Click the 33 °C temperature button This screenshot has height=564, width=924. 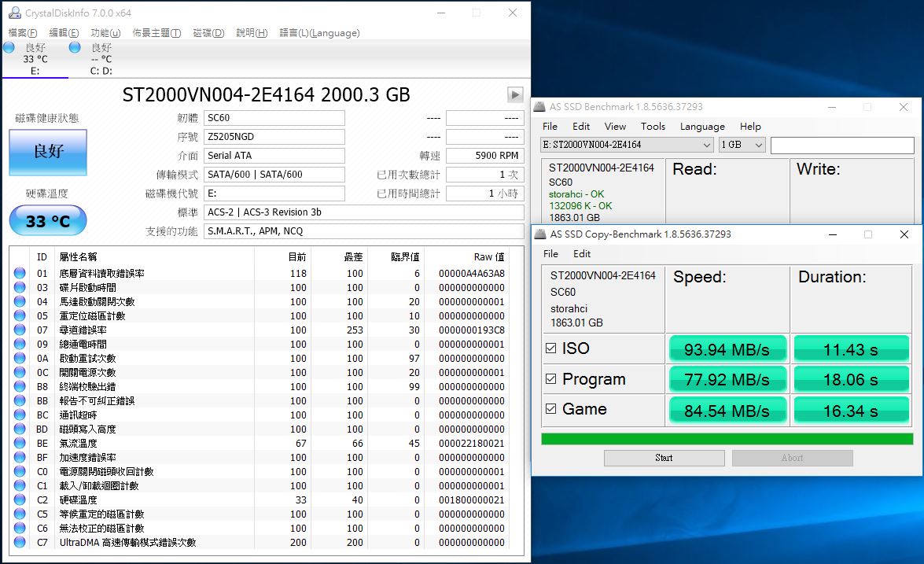pyautogui.click(x=48, y=221)
